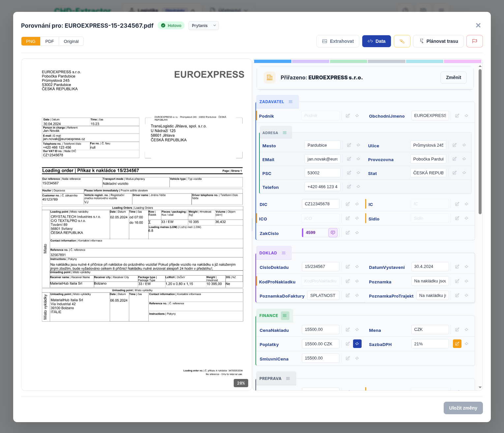Select the green section strip tab
This screenshot has width=504, height=433.
click(348, 61)
